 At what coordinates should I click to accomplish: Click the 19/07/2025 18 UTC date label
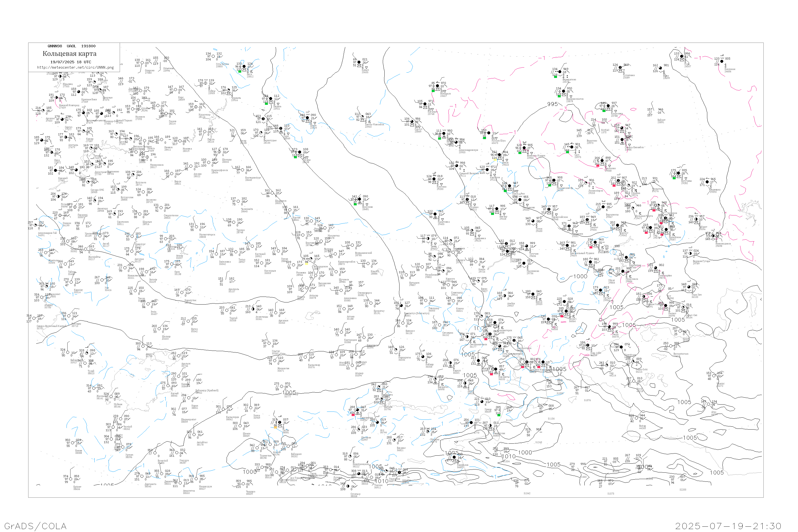click(70, 62)
